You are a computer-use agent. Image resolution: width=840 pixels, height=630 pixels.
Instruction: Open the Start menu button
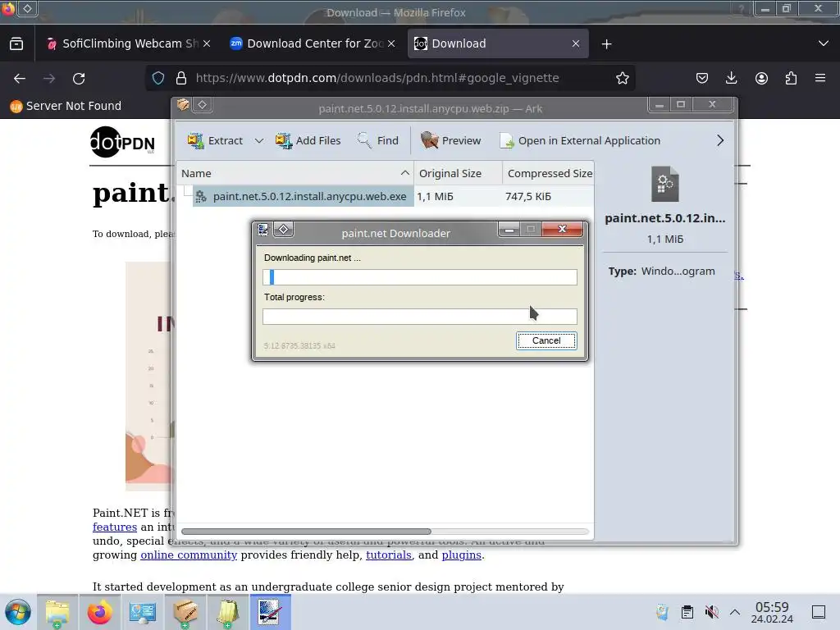coord(18,612)
